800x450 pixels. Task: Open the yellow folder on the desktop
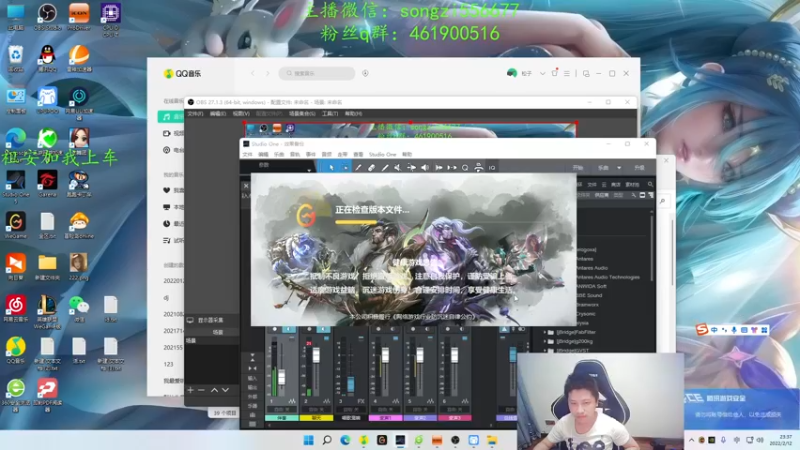47,267
